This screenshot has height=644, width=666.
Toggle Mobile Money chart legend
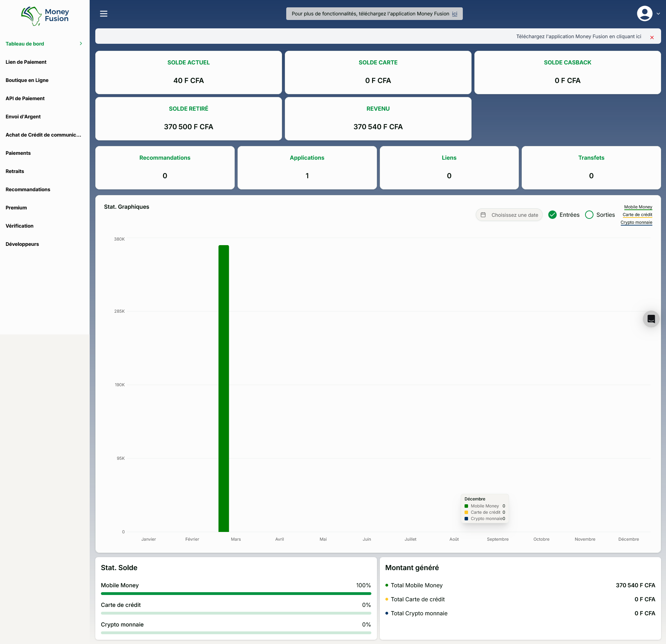(638, 207)
